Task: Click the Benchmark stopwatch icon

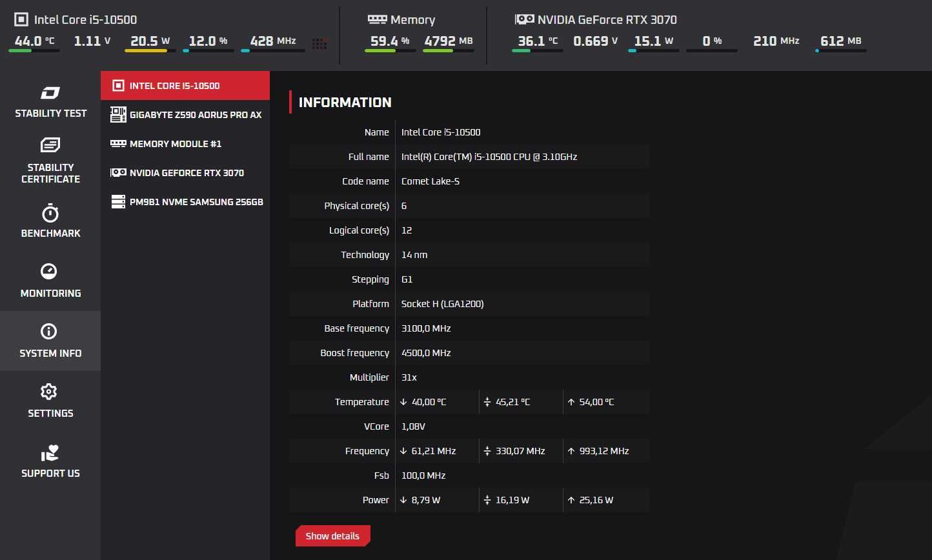Action: coord(50,213)
